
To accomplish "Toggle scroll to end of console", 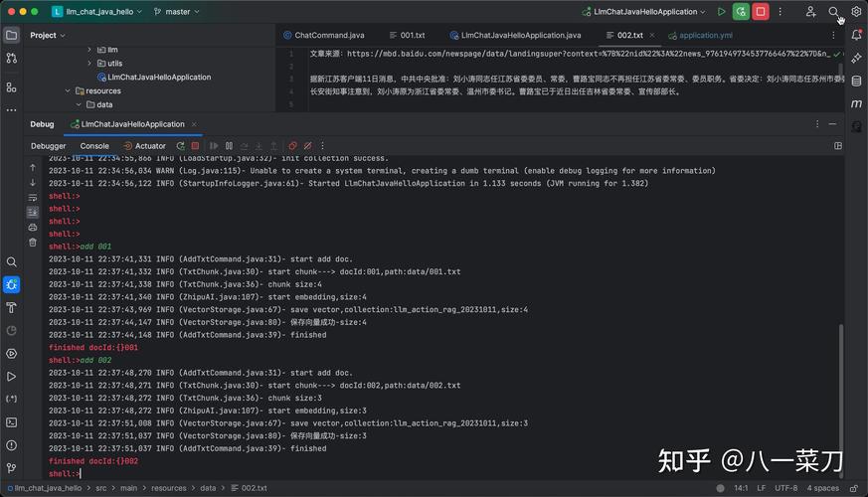I will pyautogui.click(x=33, y=213).
